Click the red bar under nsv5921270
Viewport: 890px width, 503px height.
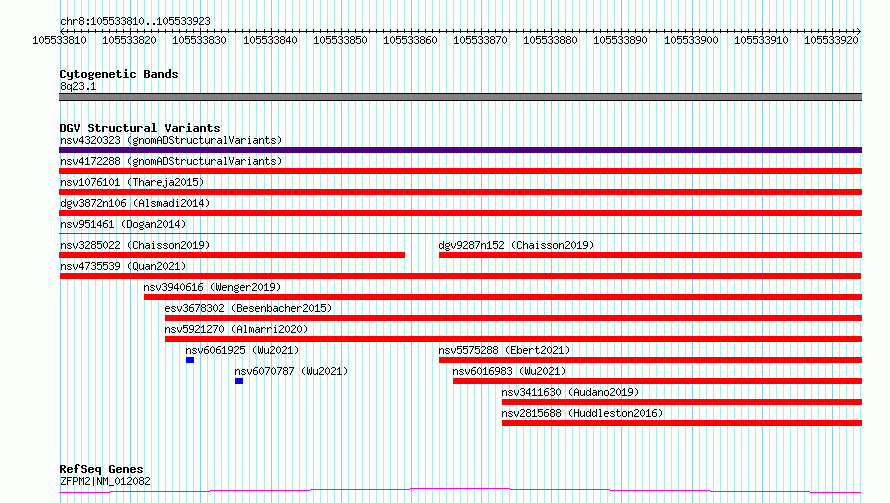pos(514,339)
